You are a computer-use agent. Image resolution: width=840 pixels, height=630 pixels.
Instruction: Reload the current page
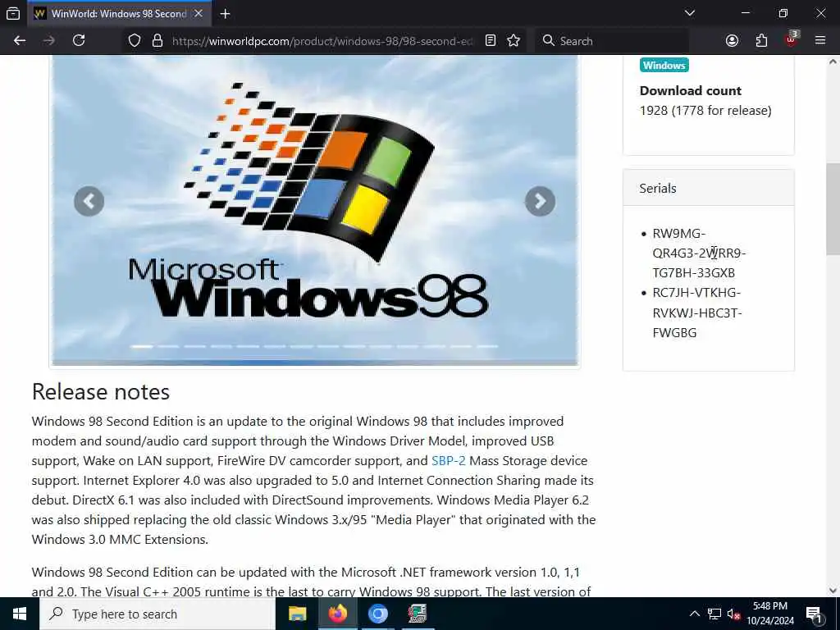click(79, 41)
